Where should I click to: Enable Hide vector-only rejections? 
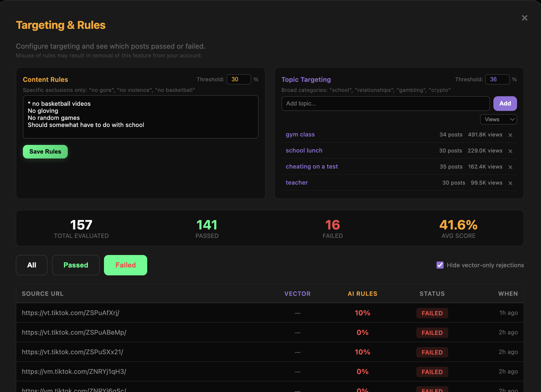pyautogui.click(x=440, y=265)
